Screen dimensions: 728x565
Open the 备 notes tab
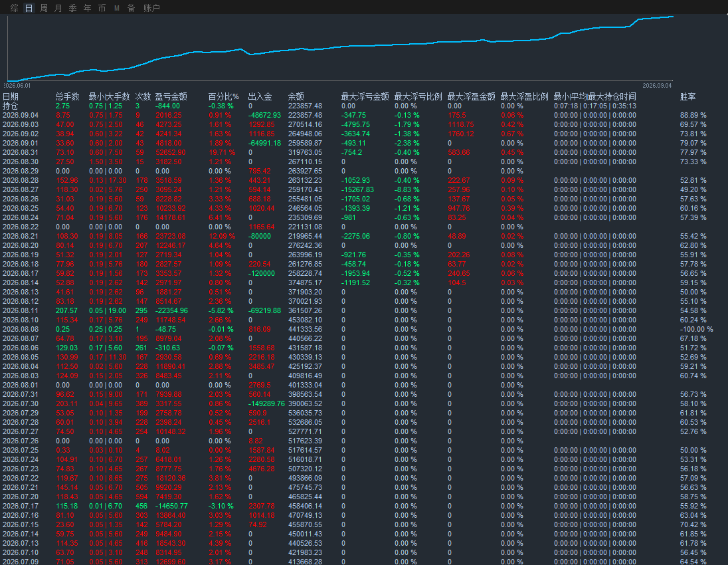pos(132,8)
